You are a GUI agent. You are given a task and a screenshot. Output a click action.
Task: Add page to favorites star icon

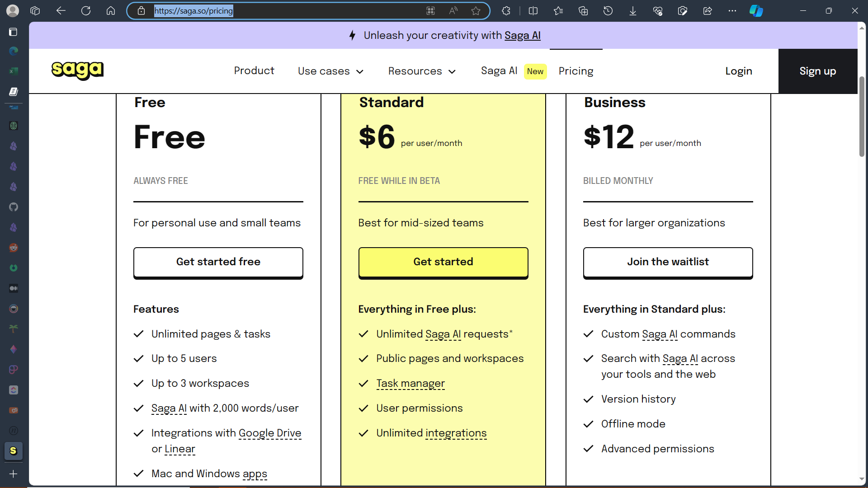[x=476, y=11]
